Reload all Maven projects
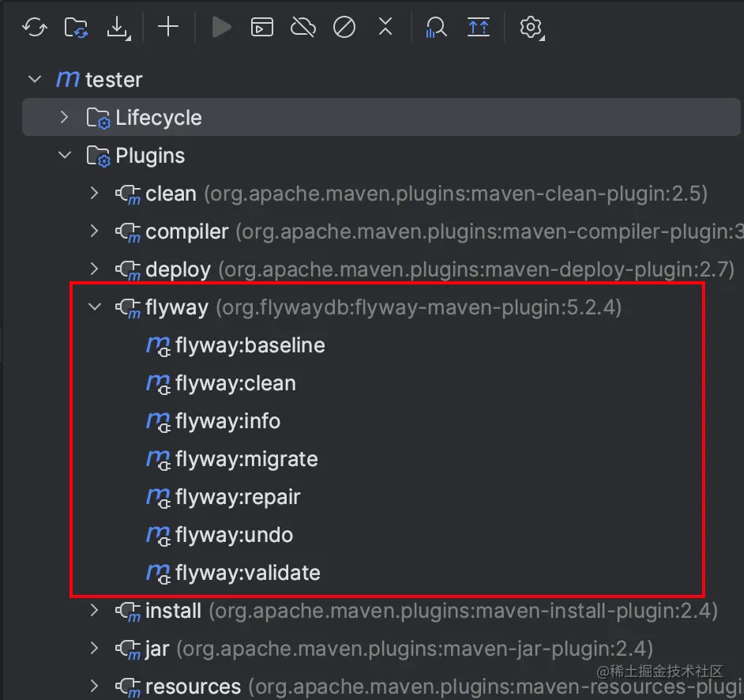744x700 pixels. 35,27
